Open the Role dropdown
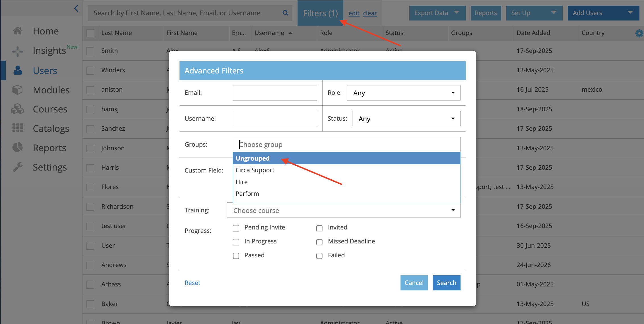644x324 pixels. tap(404, 93)
